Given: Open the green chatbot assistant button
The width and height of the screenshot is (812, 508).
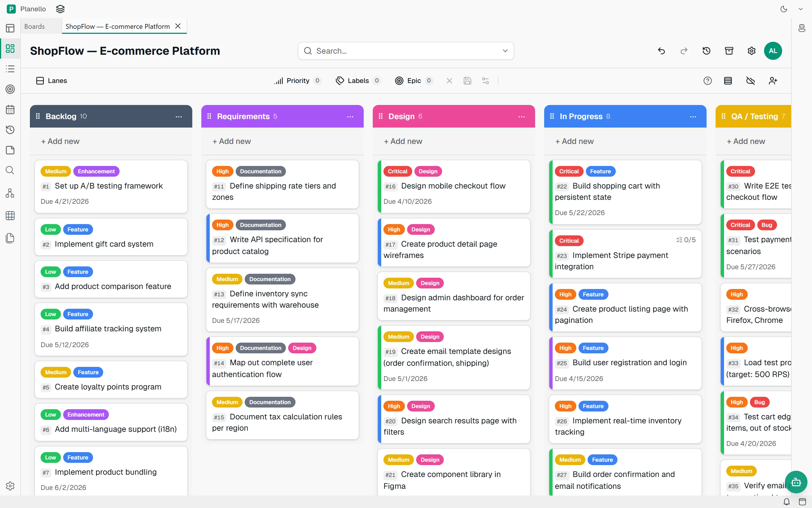Looking at the screenshot, I should point(796,482).
